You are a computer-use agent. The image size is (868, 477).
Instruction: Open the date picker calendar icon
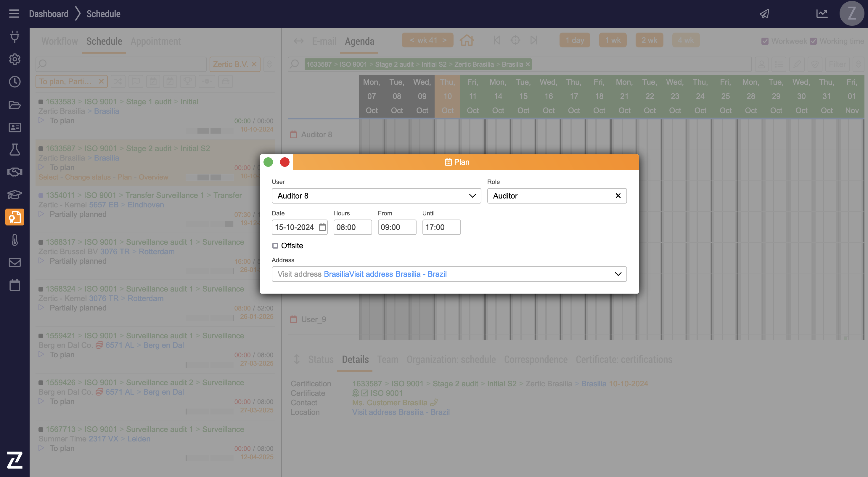tap(322, 227)
